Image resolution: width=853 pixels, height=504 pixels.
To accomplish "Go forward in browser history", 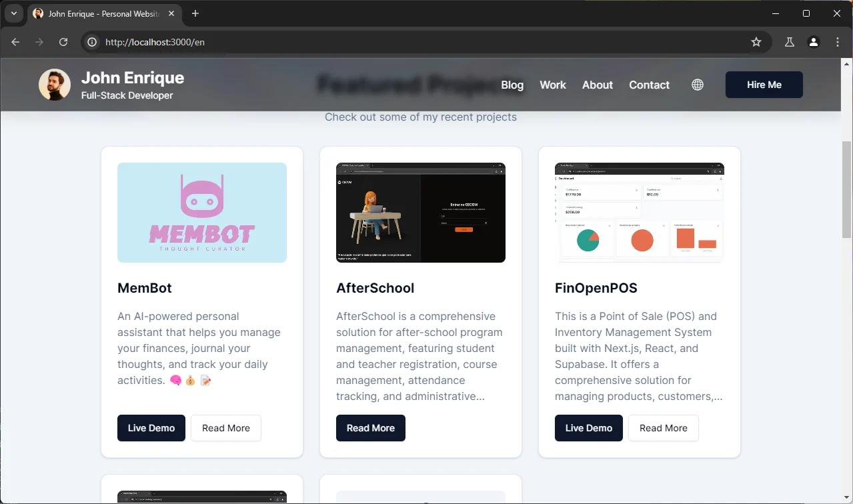I will point(39,42).
